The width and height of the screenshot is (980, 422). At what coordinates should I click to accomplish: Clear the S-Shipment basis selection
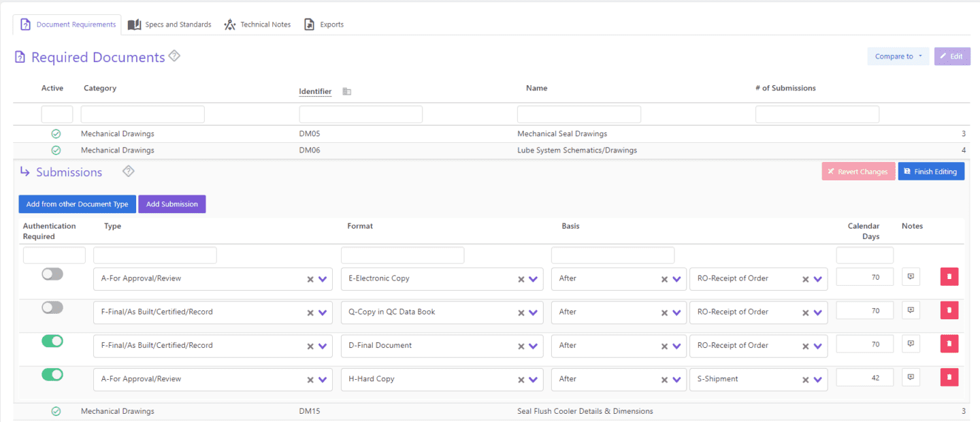805,379
